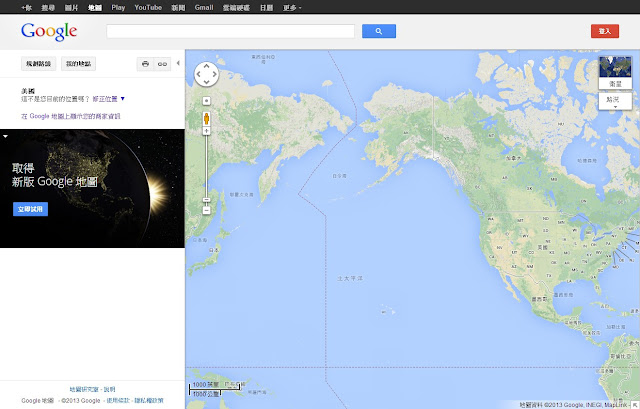Screen dimensions: 640x409
Task: Open the Search item in top bar
Action: (x=48, y=7)
